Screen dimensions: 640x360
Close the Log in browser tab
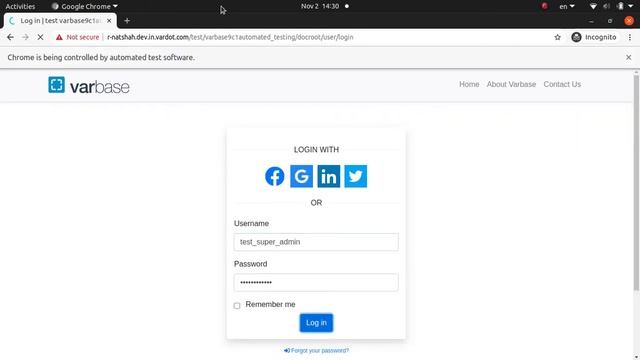pyautogui.click(x=109, y=20)
